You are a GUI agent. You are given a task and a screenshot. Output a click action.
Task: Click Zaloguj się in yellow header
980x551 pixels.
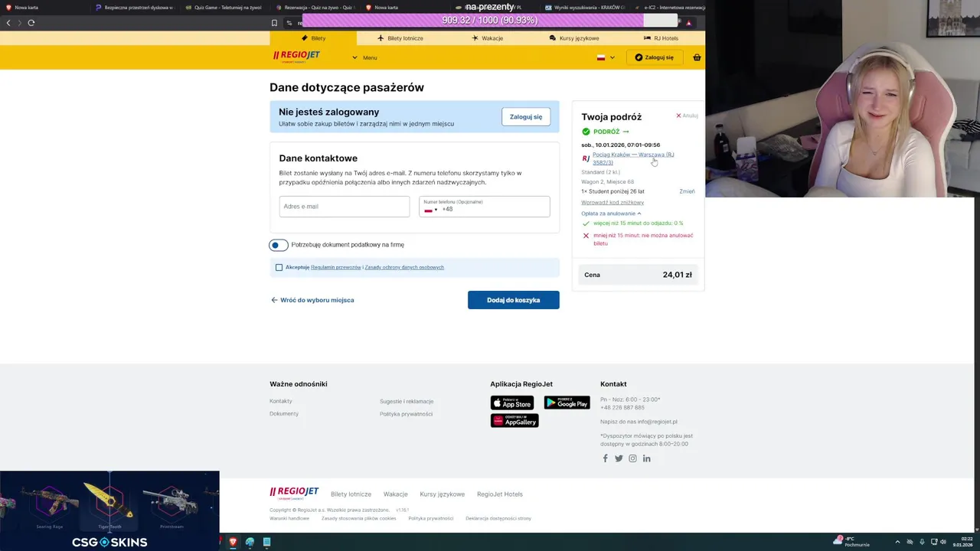[x=654, y=57]
